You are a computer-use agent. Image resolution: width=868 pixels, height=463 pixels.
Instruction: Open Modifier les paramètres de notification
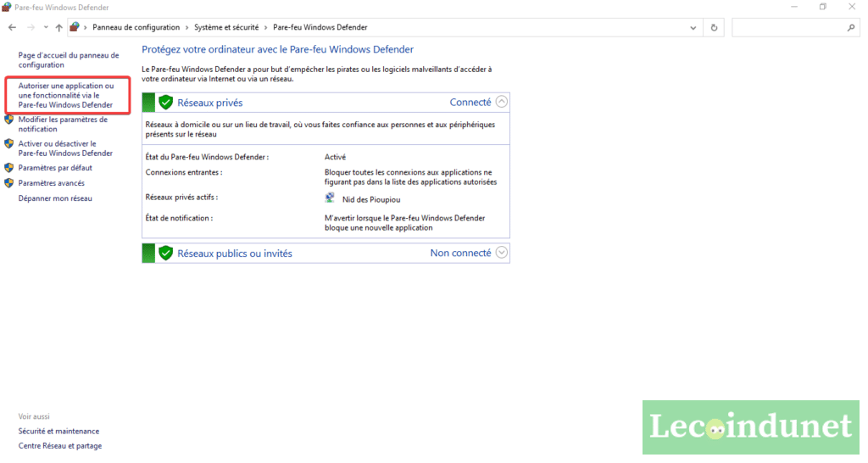(63, 124)
